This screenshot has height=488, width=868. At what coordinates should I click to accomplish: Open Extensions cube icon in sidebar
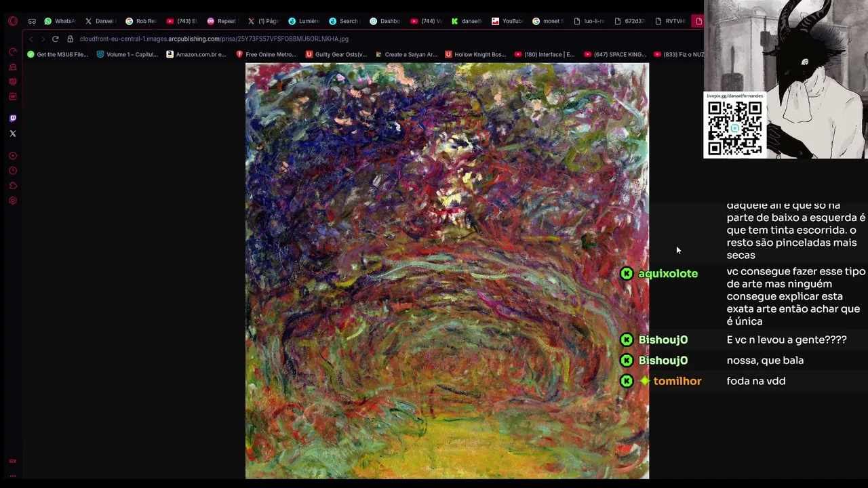pos(13,186)
